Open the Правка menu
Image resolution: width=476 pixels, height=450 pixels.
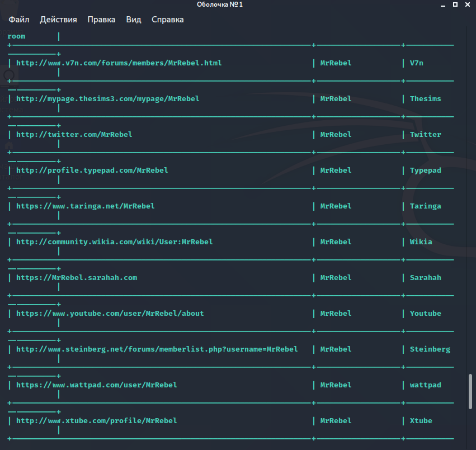coord(101,20)
